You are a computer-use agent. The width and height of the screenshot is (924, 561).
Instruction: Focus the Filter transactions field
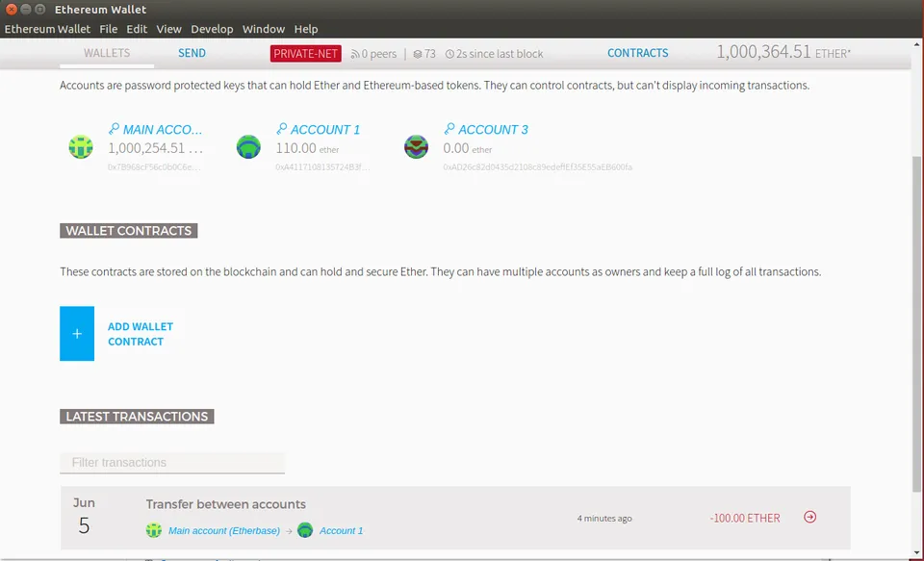172,463
